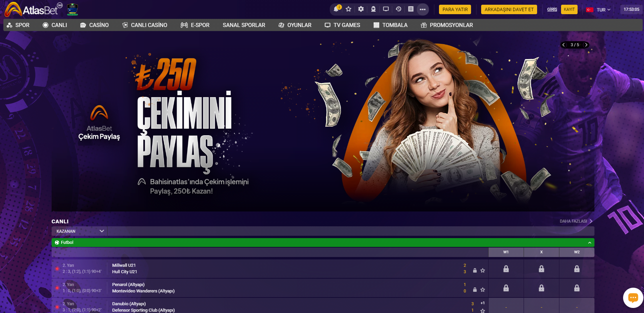Click the CANLI section heading
The image size is (644, 313).
tap(60, 221)
